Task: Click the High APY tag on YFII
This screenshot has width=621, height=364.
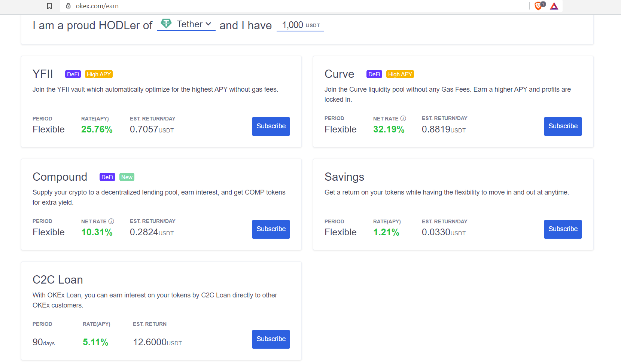Action: (99, 74)
